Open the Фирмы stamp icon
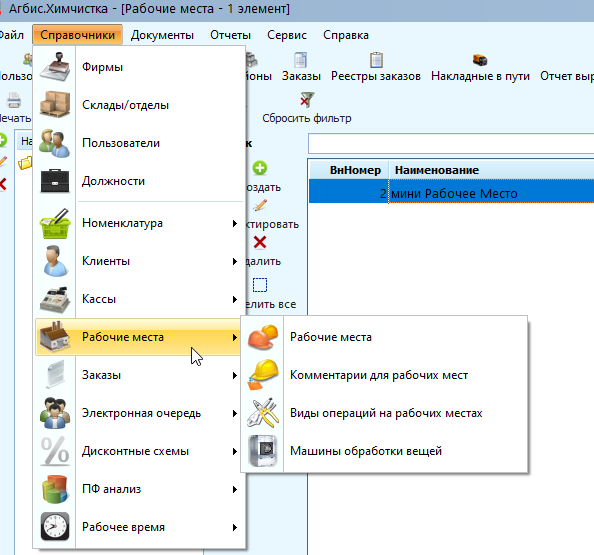Screen dimensions: 594x555 pos(55,67)
